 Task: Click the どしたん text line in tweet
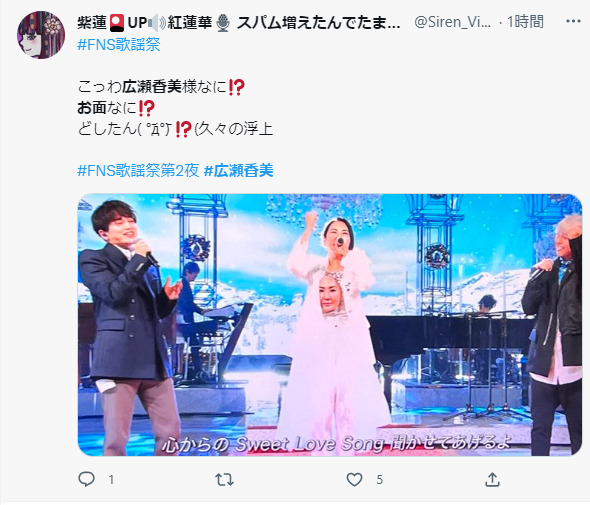pos(175,129)
